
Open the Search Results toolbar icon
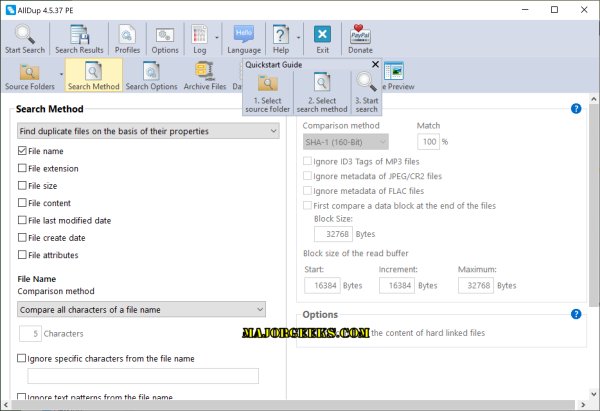79,35
